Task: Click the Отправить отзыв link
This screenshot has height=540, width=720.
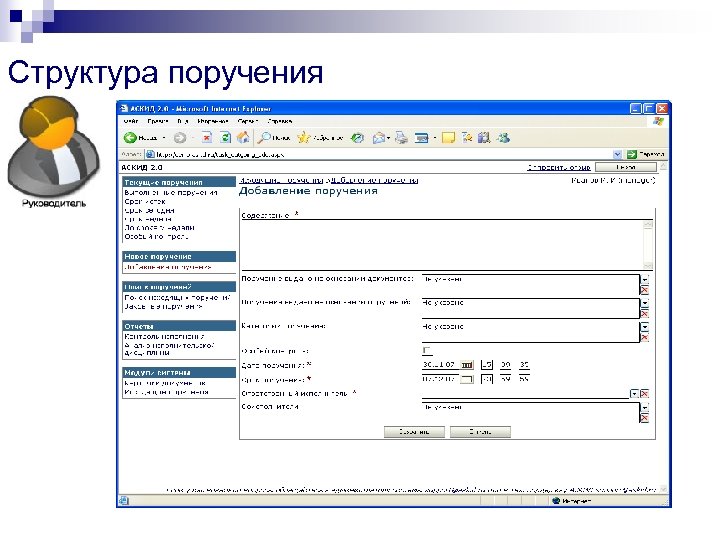Action: pos(559,167)
